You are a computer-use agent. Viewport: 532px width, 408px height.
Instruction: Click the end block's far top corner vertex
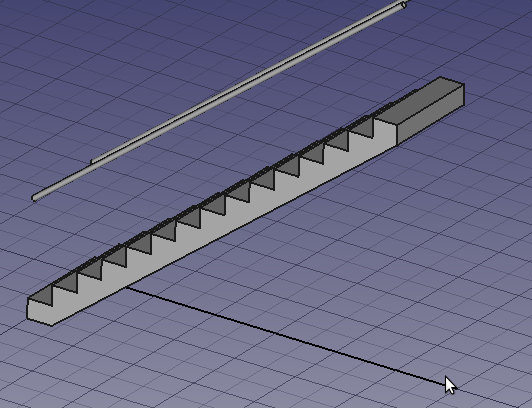[x=440, y=77]
